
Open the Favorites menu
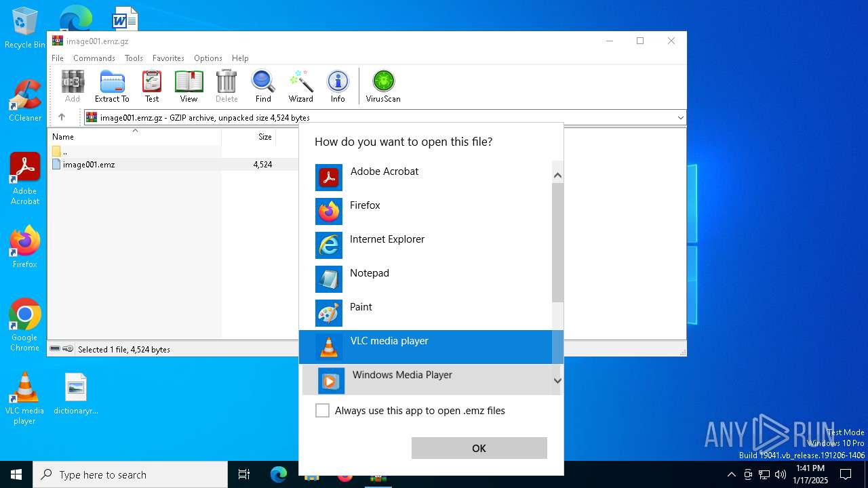[168, 58]
